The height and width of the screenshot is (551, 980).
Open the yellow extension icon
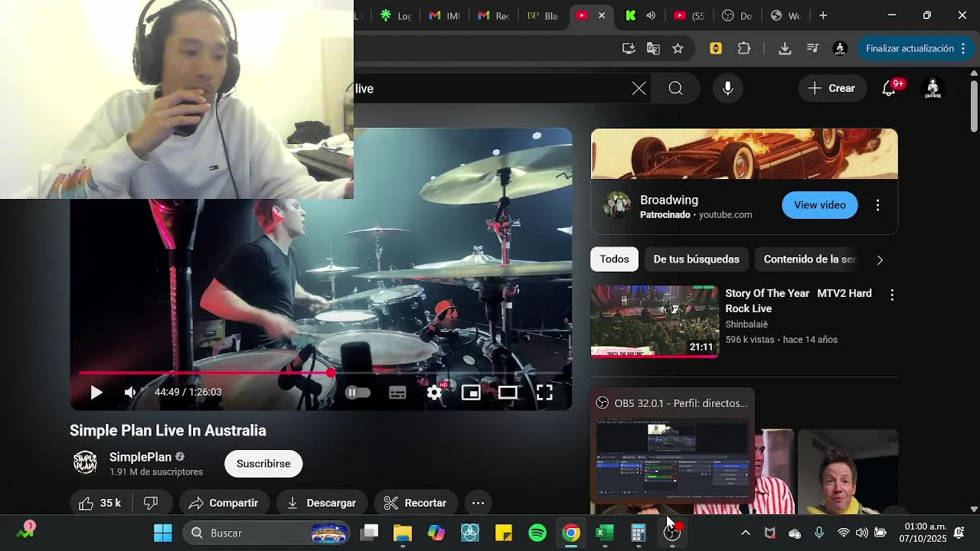coord(716,48)
